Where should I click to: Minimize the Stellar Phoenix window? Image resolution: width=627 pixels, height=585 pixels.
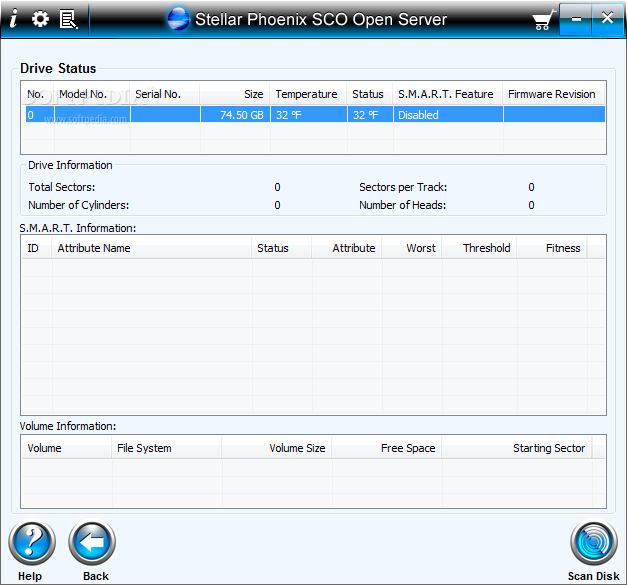coord(575,19)
